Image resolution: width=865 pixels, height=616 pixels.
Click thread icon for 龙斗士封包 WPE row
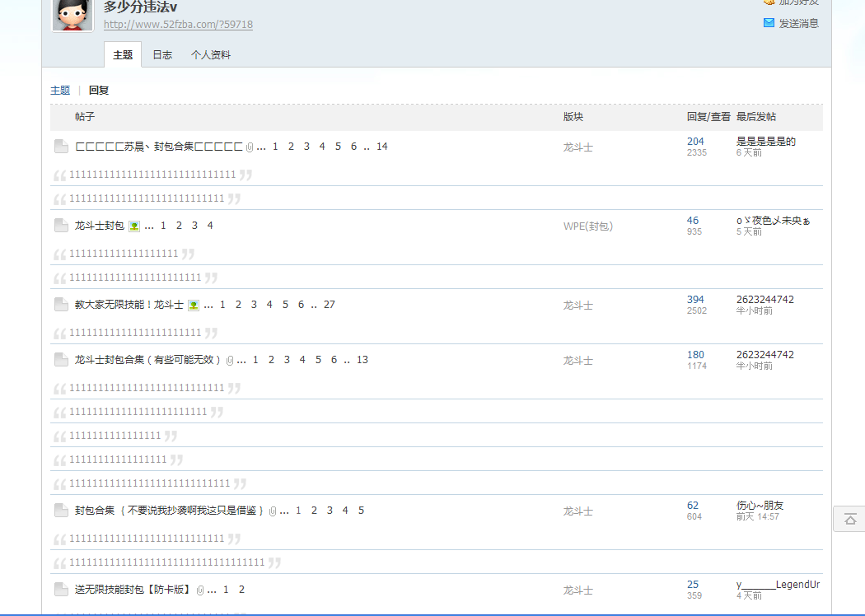[61, 225]
